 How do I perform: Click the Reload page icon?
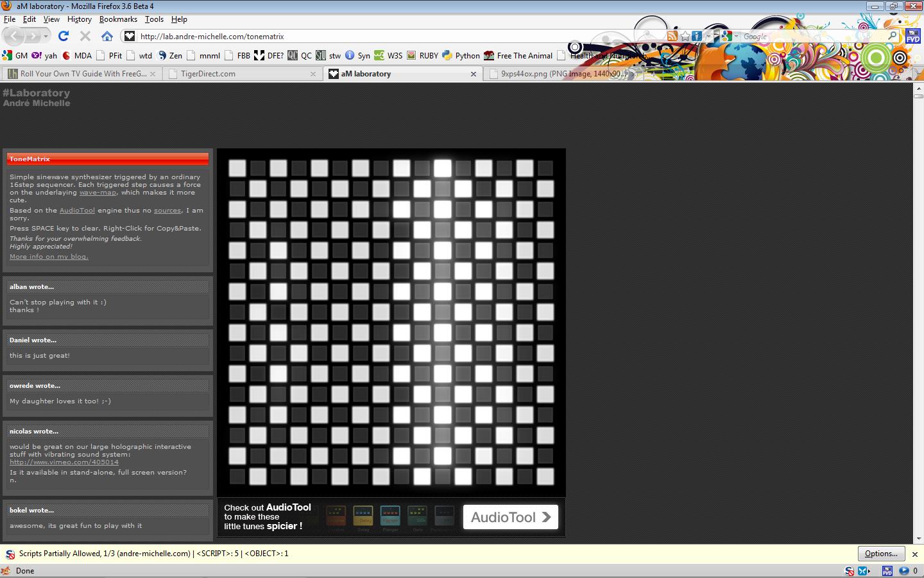tap(63, 36)
